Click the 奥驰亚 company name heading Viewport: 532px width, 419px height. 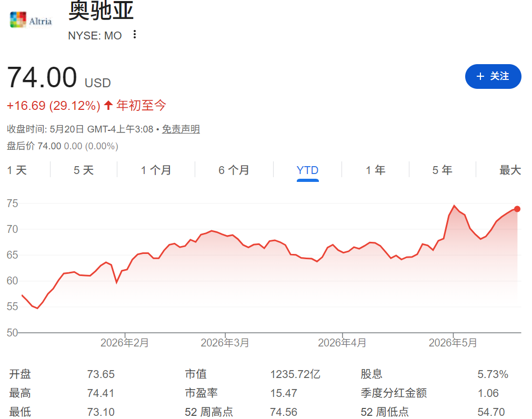(x=101, y=11)
